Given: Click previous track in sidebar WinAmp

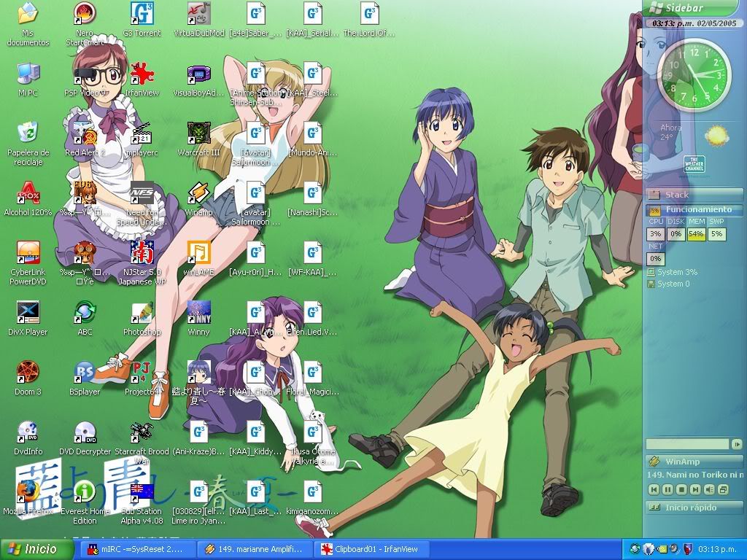Looking at the screenshot, I should pos(654,489).
